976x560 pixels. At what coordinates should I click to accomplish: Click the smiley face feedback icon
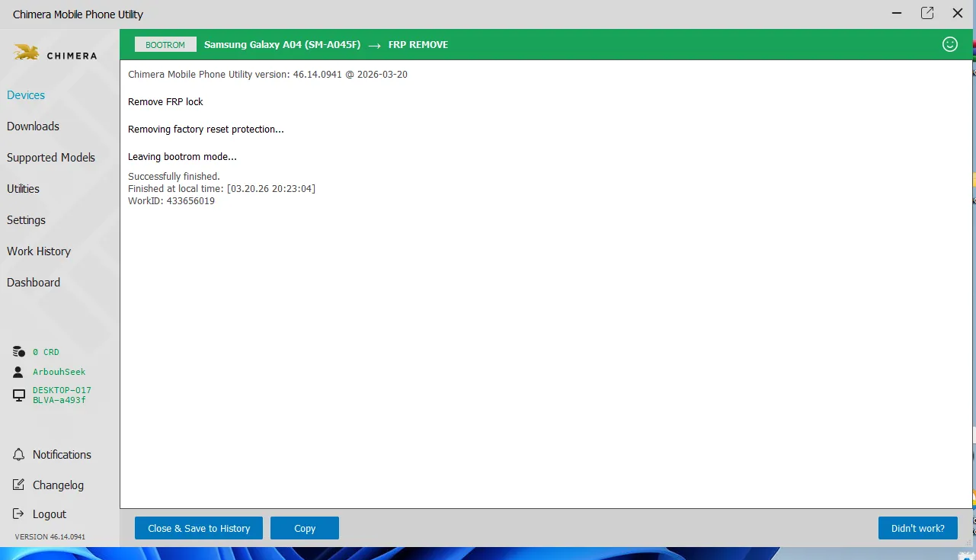[x=949, y=44]
